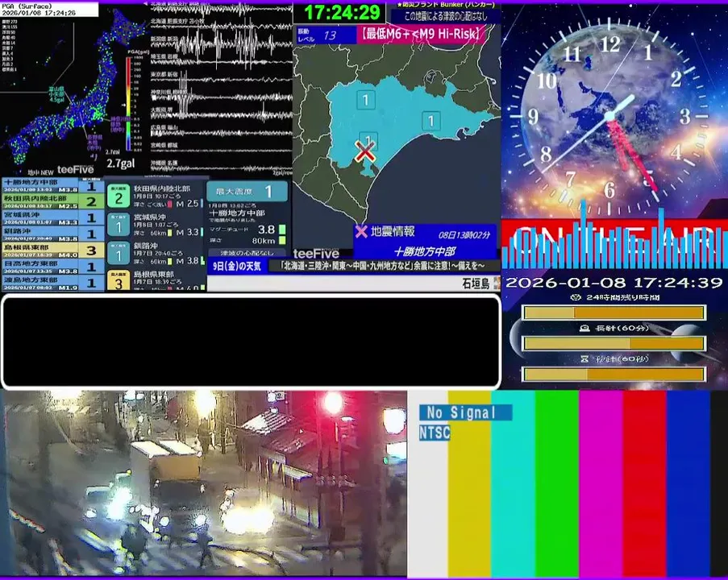Click the icon beside 長針(60分) label

tap(584, 328)
